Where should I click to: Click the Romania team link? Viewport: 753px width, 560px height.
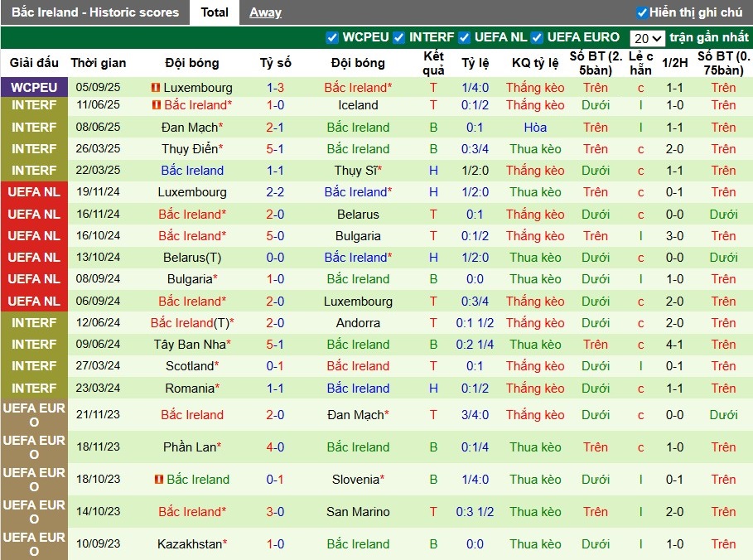point(190,389)
